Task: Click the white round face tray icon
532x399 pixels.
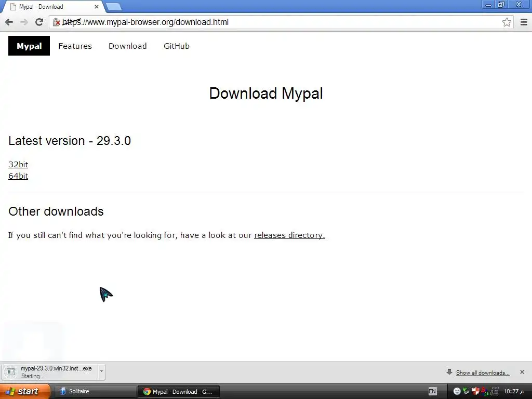Action: [457, 391]
